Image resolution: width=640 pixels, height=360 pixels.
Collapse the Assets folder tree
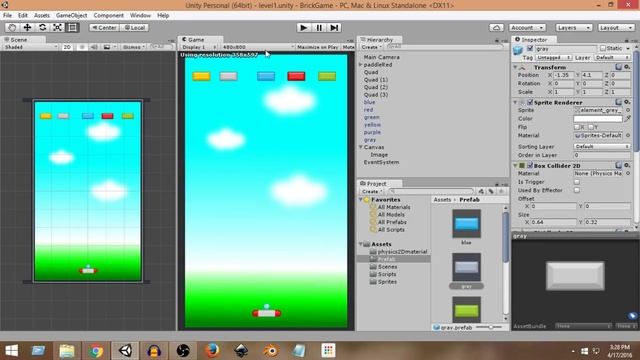(361, 244)
